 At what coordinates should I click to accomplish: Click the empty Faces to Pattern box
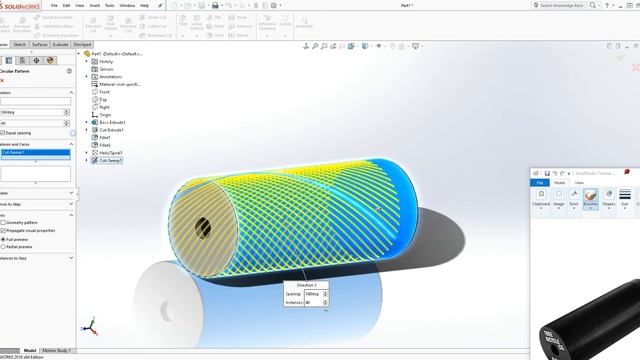[x=36, y=174]
